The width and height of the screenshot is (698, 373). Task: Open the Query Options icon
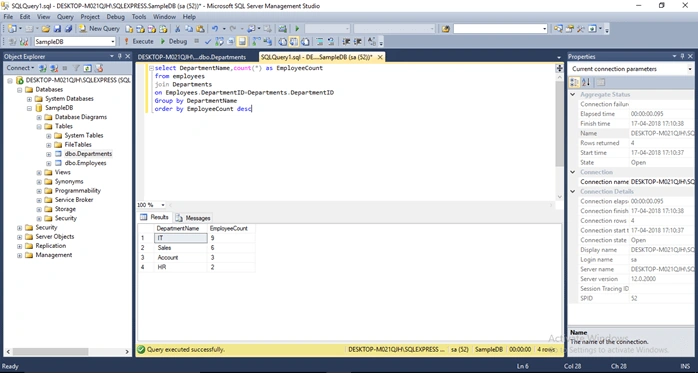click(x=231, y=41)
